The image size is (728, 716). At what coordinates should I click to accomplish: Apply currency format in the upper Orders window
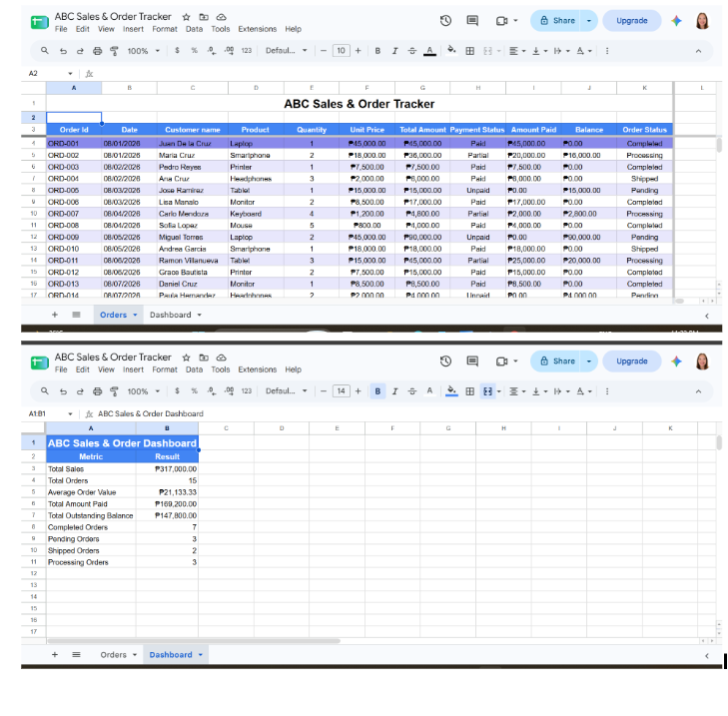pyautogui.click(x=177, y=51)
